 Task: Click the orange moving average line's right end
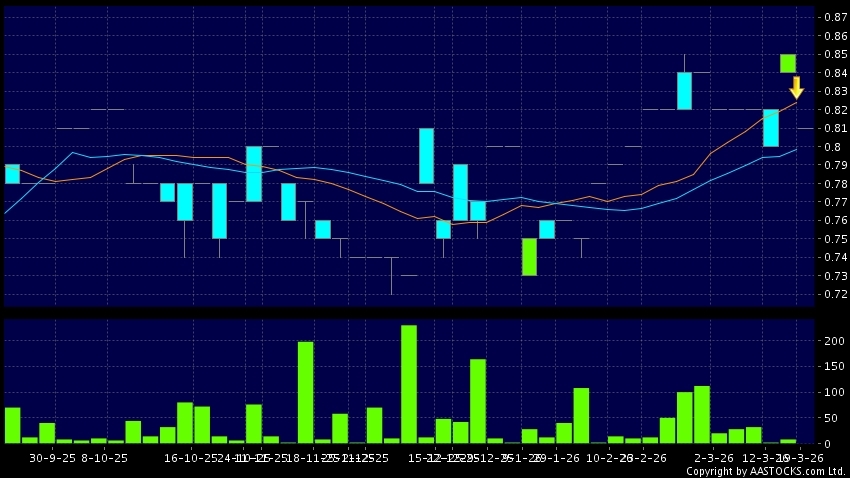(x=797, y=102)
